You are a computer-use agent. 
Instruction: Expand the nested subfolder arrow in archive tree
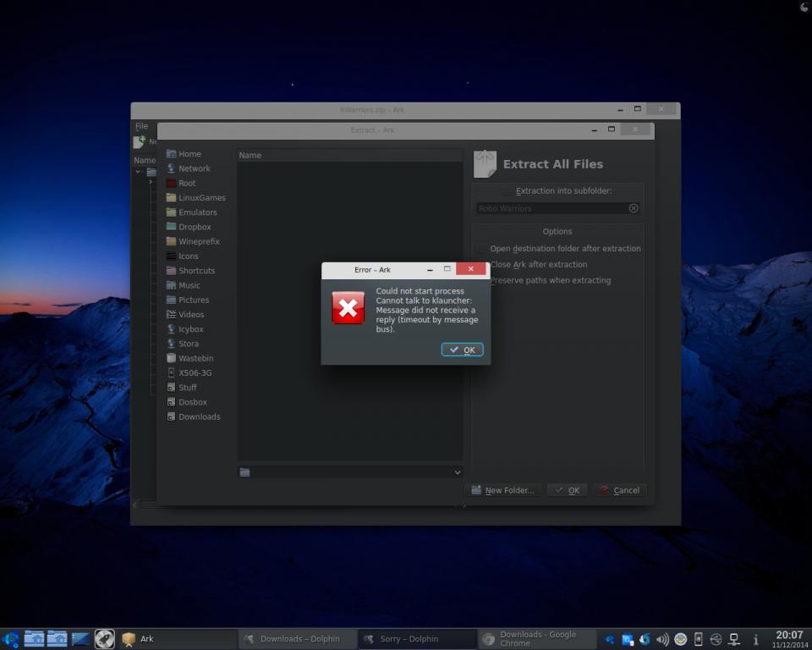click(x=151, y=182)
